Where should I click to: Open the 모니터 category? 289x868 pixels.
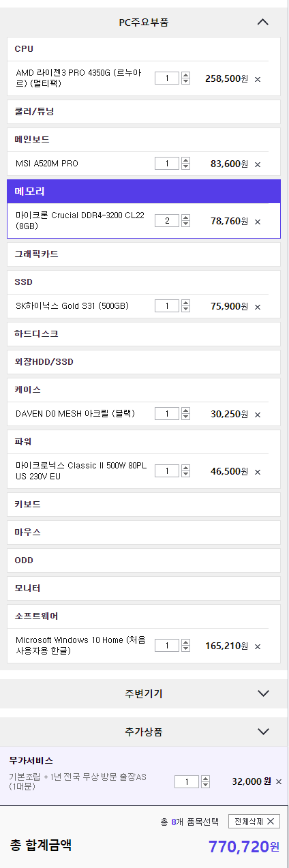[x=144, y=588]
